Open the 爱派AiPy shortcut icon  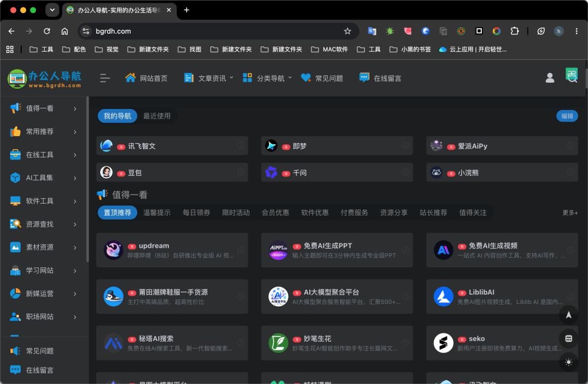(x=436, y=145)
